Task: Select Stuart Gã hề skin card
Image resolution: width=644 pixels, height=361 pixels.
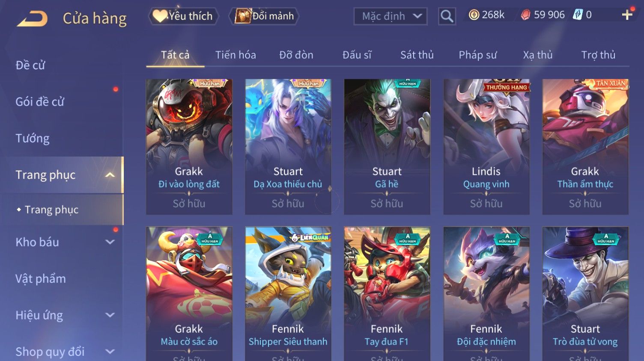Action: pyautogui.click(x=387, y=147)
